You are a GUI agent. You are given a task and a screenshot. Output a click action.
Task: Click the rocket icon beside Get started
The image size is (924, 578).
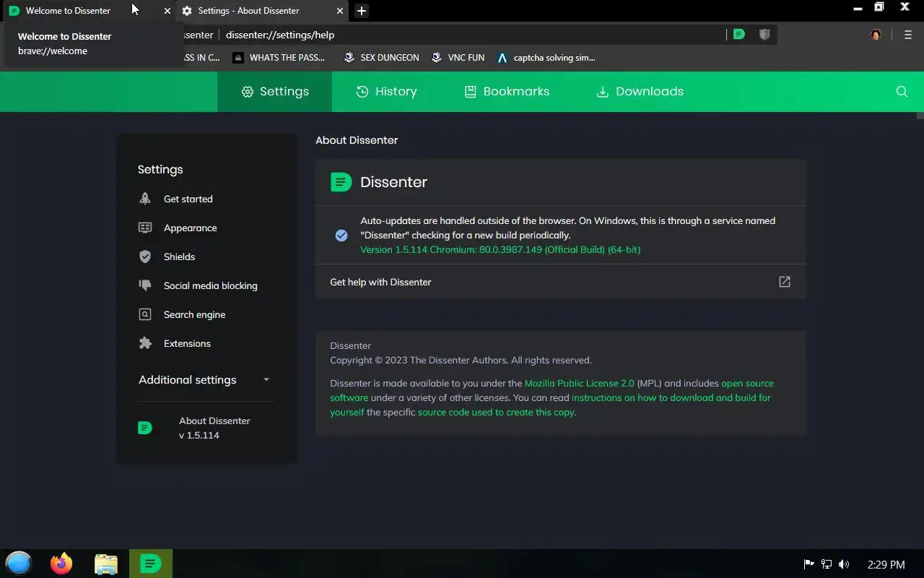point(145,199)
